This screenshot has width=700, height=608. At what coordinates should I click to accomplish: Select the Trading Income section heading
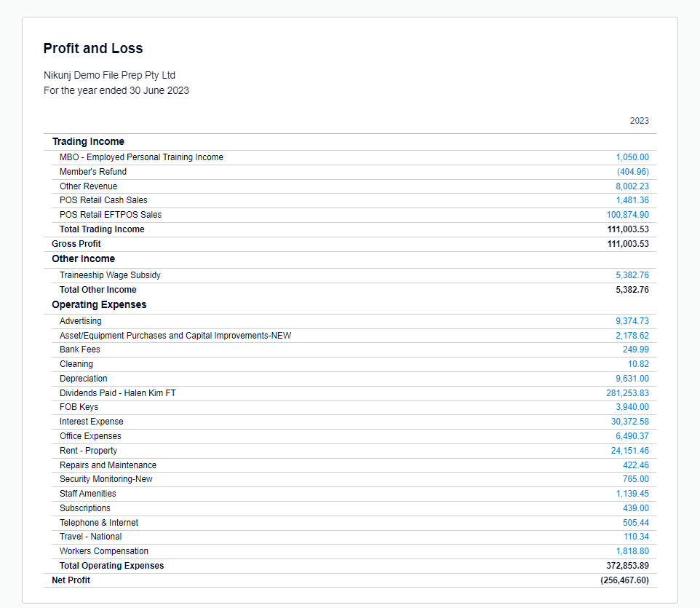(88, 141)
